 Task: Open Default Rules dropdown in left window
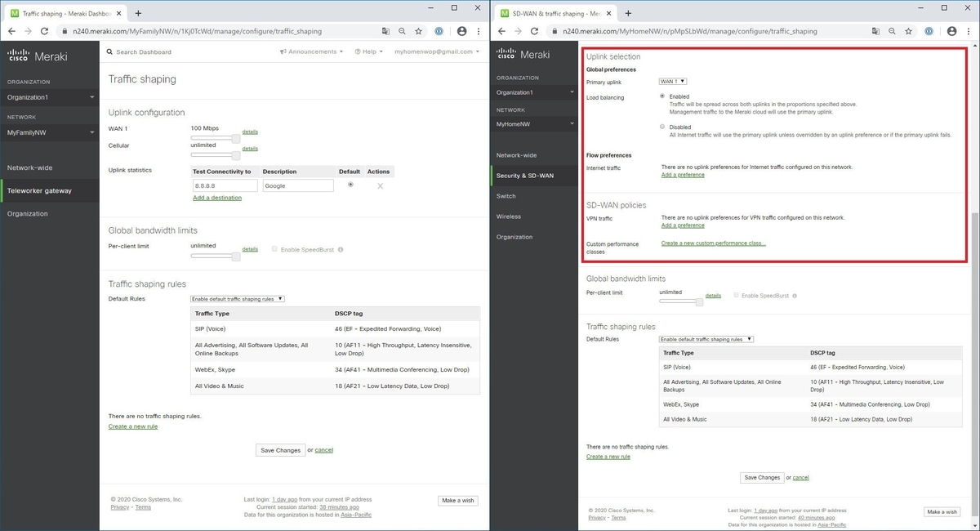[x=238, y=299]
